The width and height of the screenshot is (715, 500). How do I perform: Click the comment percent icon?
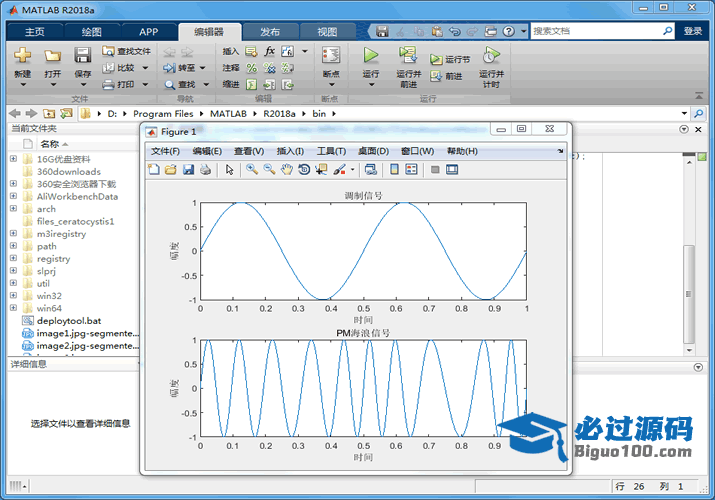pos(252,68)
